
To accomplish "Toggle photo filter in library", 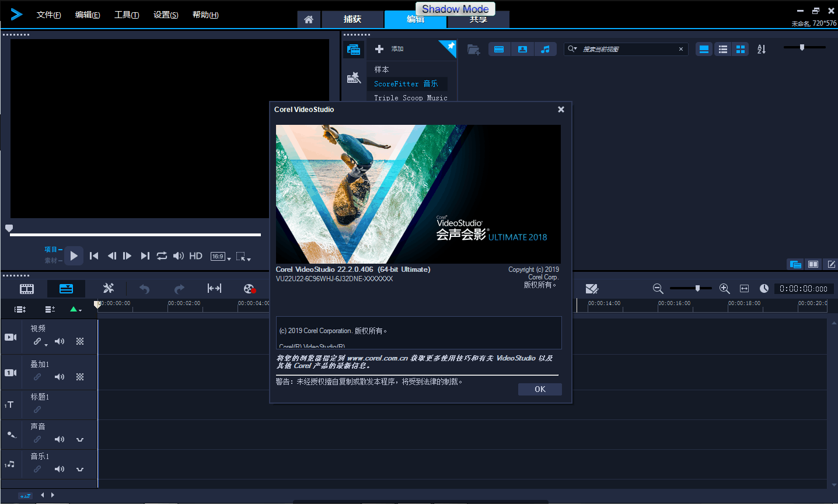I will click(522, 50).
